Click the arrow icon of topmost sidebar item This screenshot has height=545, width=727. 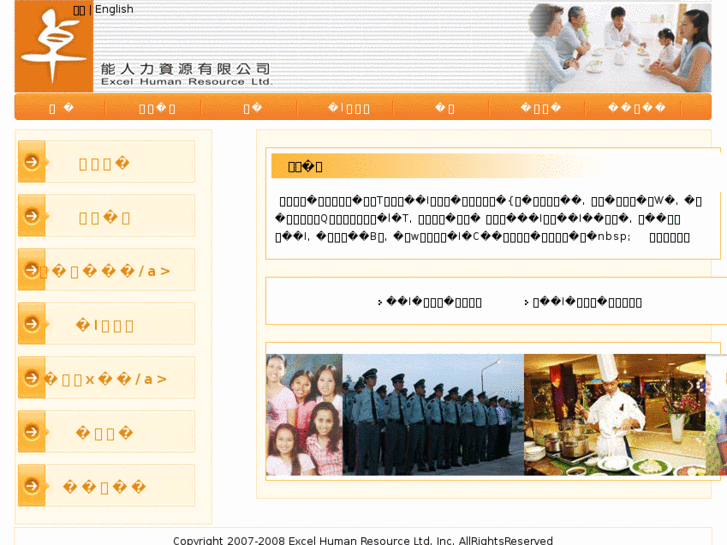tap(32, 162)
